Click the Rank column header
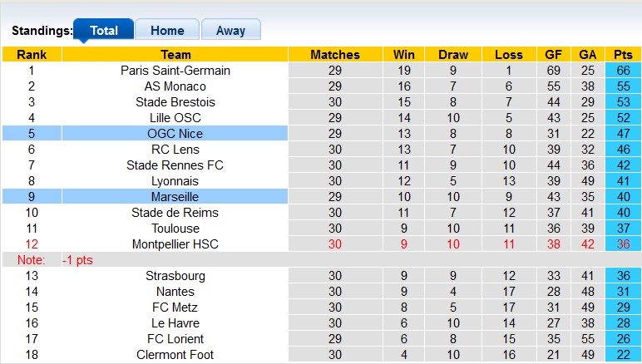The height and width of the screenshot is (364, 642). [x=32, y=55]
